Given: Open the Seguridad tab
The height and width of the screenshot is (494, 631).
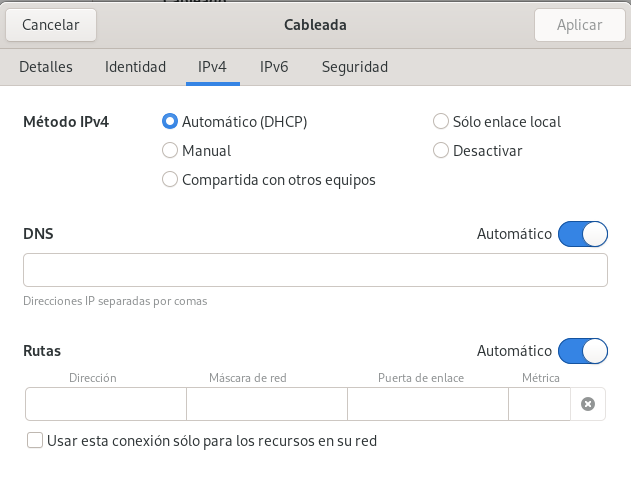Looking at the screenshot, I should (x=354, y=67).
